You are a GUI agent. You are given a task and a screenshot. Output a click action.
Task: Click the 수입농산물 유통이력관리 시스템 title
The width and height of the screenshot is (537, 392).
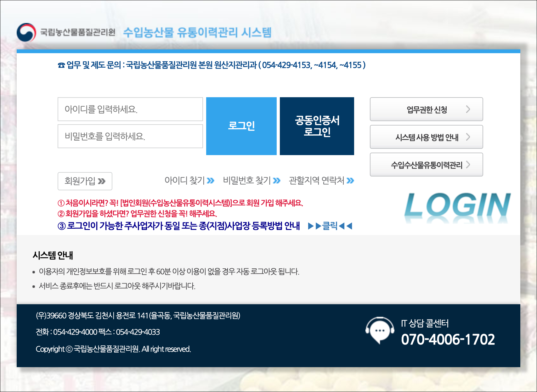197,32
